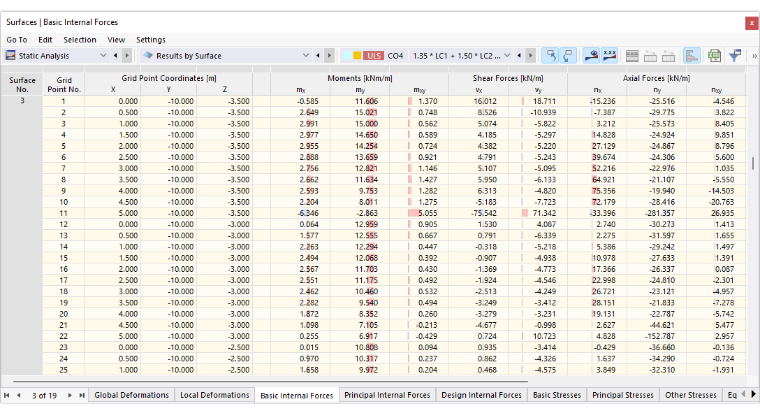The image size is (760, 414).
Task: Toggle the xxx result values display icon
Action: pyautogui.click(x=609, y=56)
